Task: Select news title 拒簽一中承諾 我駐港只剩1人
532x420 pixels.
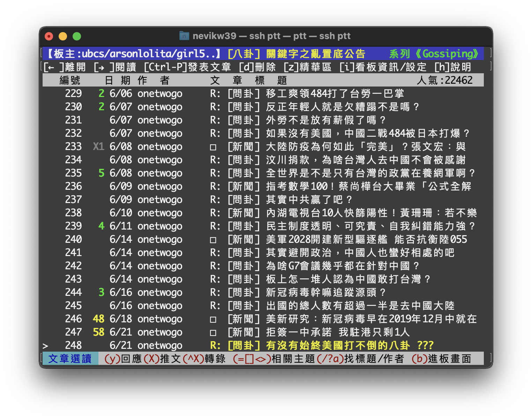Action: (338, 332)
